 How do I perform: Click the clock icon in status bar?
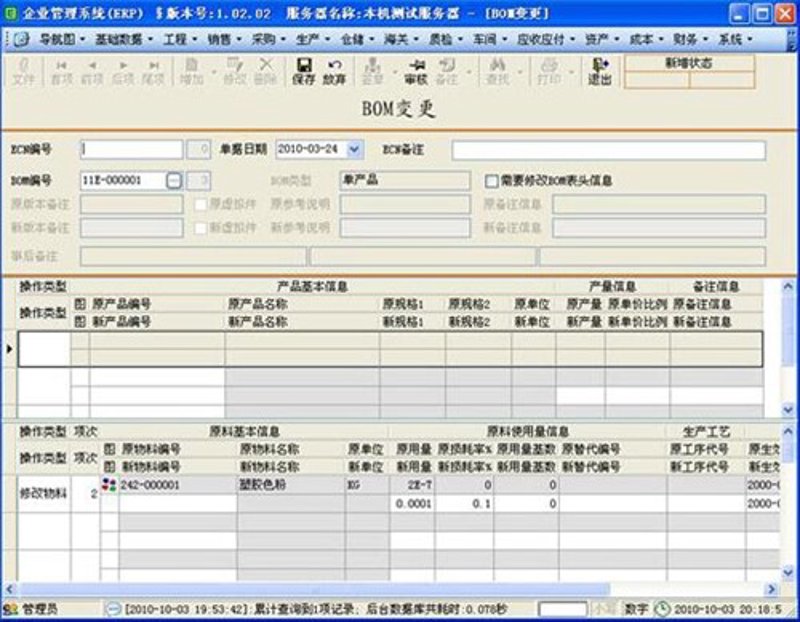[662, 609]
